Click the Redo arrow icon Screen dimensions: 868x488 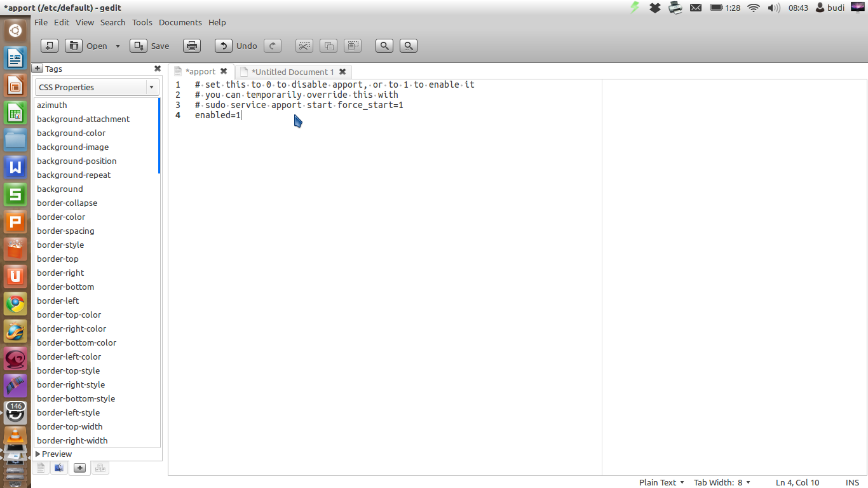(x=273, y=46)
